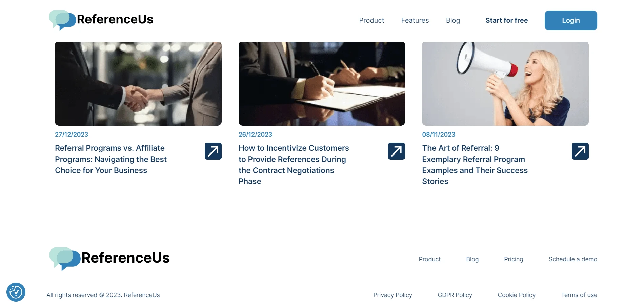Click Schedule a demo footer link

pos(573,259)
